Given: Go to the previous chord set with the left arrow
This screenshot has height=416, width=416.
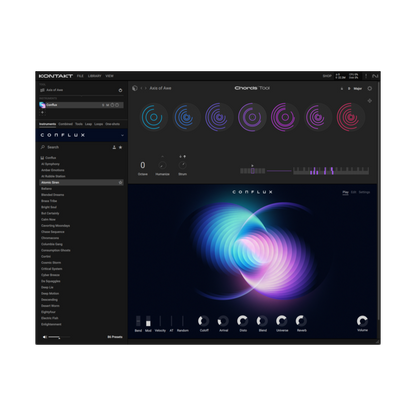Looking at the screenshot, I should [141, 88].
